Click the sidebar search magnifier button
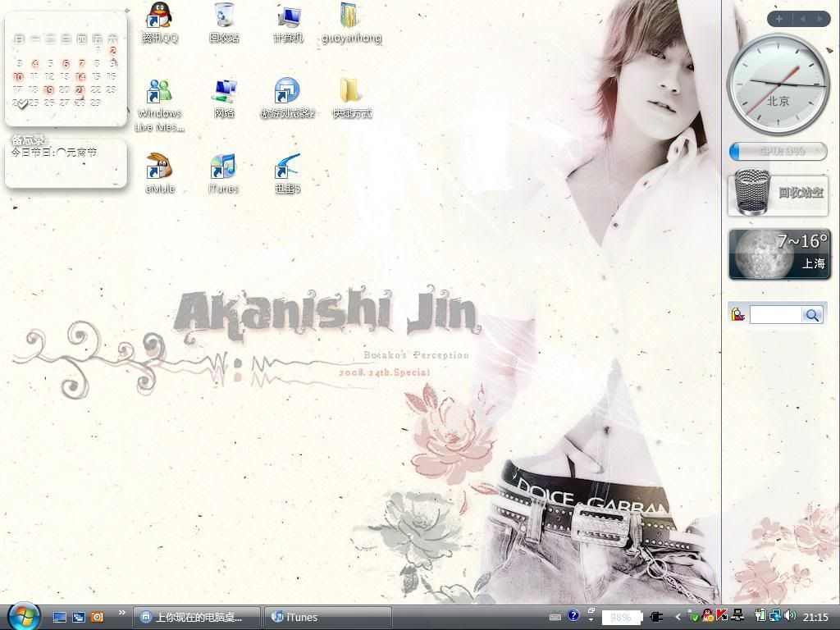The height and width of the screenshot is (630, 840). tap(812, 315)
